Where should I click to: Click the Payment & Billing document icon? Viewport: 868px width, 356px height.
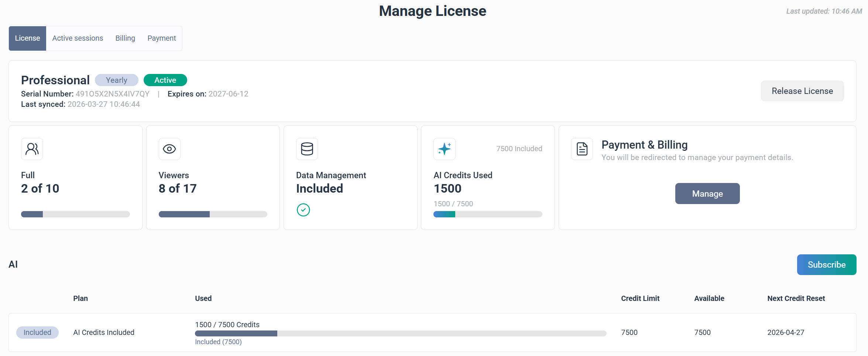coord(581,149)
